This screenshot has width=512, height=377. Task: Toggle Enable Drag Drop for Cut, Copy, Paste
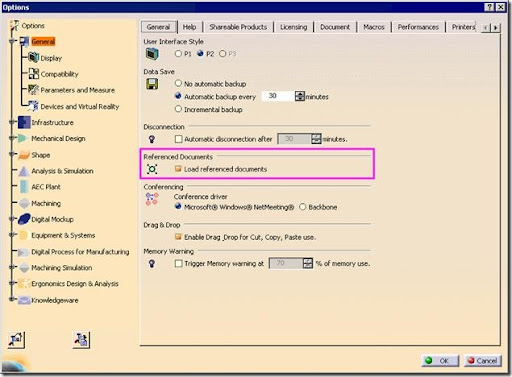click(x=178, y=237)
